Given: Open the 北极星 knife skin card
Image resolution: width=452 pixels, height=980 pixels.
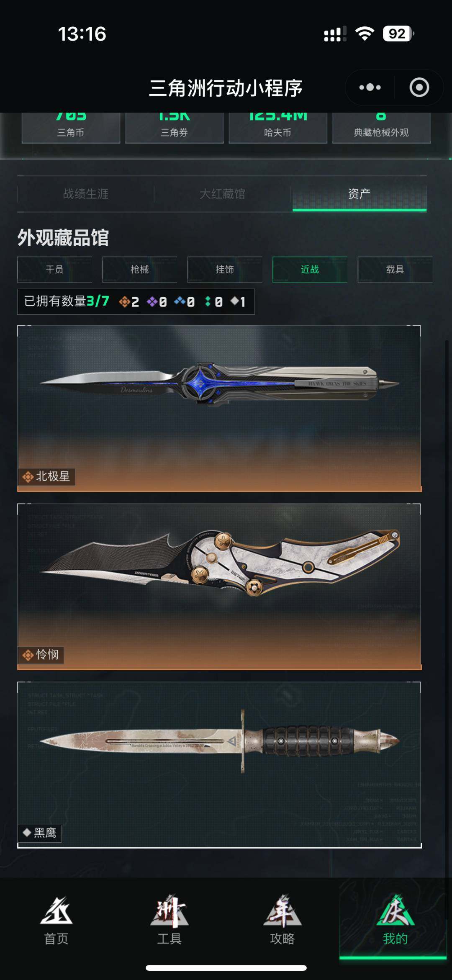Looking at the screenshot, I should click(219, 408).
